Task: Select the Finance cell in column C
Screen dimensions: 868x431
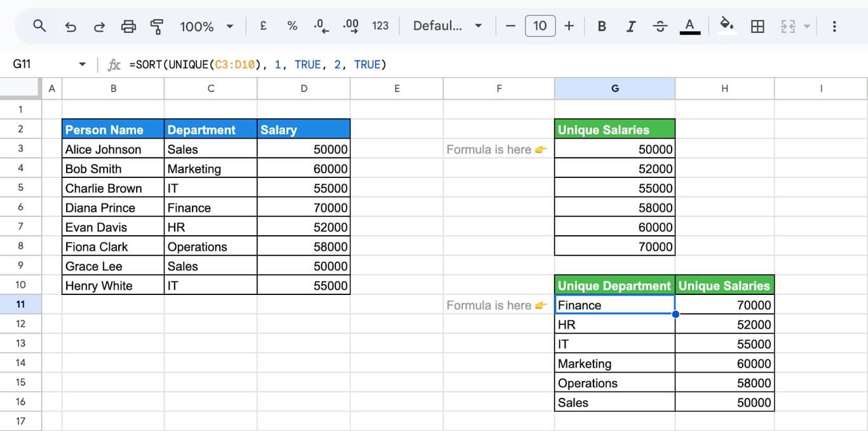Action: (x=210, y=207)
